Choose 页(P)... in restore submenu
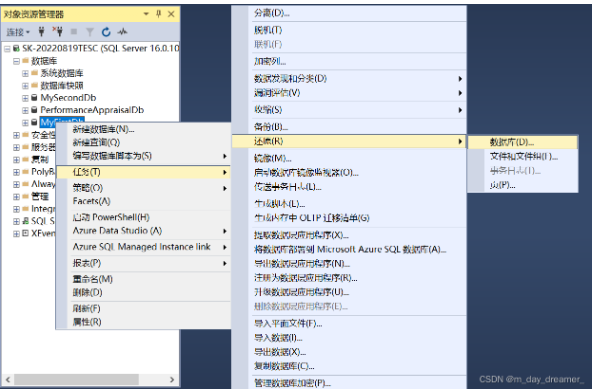Screen dimensions: 596x392 [523, 185]
